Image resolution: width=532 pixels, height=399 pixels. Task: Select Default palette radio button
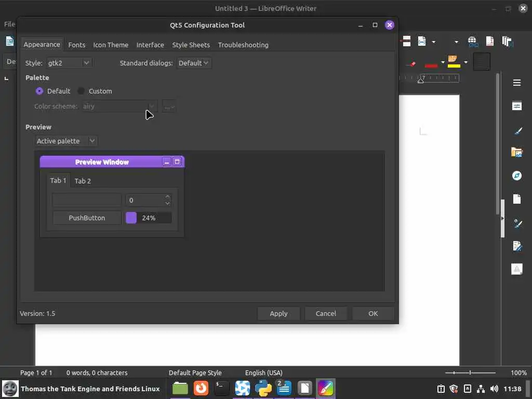coord(39,91)
